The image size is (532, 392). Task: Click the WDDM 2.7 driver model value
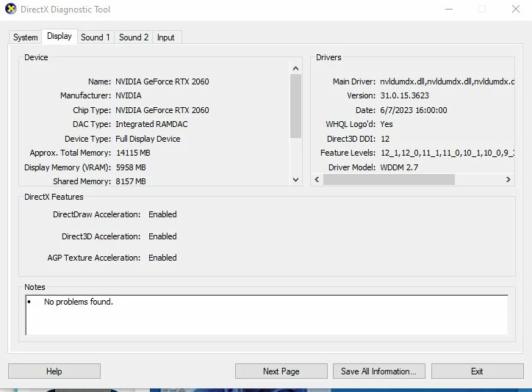399,167
